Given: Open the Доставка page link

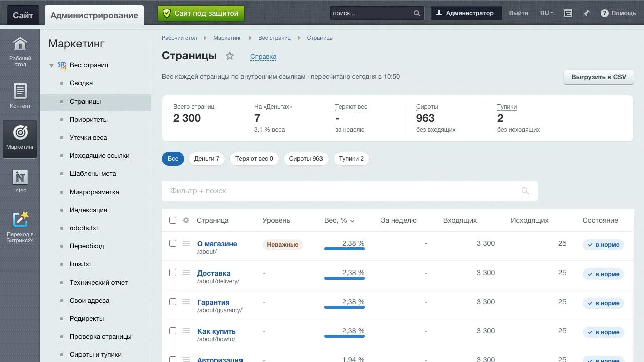Looking at the screenshot, I should coord(214,273).
